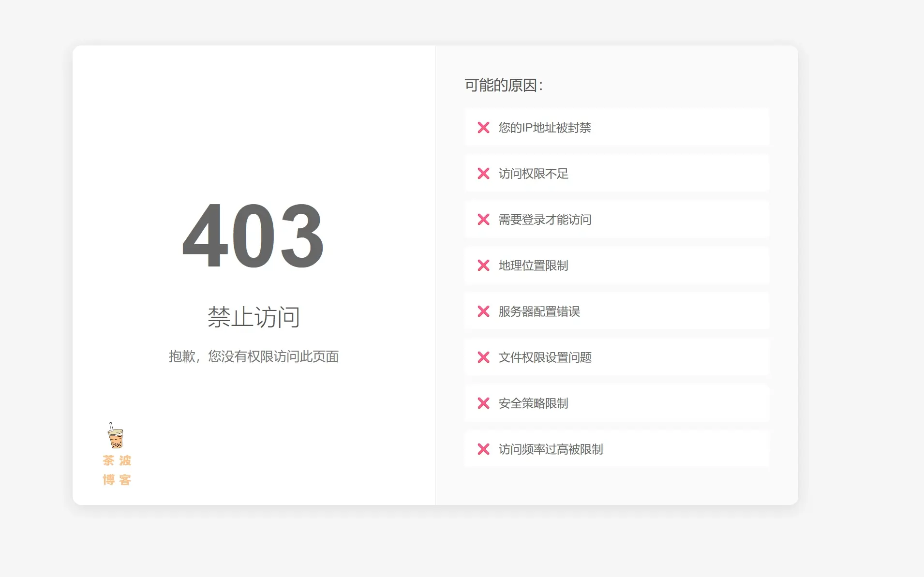Image resolution: width=924 pixels, height=577 pixels.
Task: Click the X icon beside 文件权限设置问题
Action: click(483, 357)
